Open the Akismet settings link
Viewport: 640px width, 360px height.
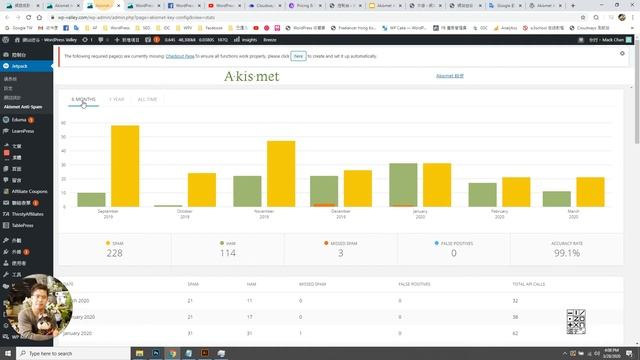[x=450, y=76]
